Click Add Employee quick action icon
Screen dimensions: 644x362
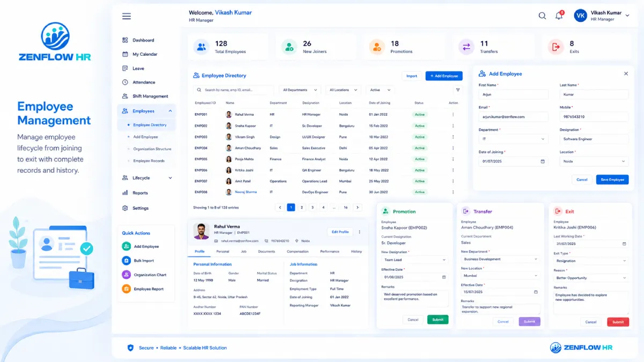(x=126, y=247)
